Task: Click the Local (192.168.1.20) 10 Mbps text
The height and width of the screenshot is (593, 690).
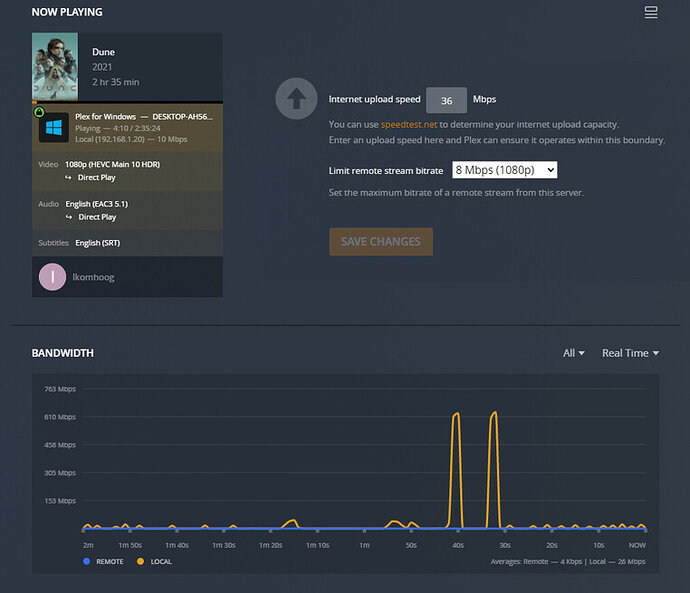Action: [x=131, y=139]
